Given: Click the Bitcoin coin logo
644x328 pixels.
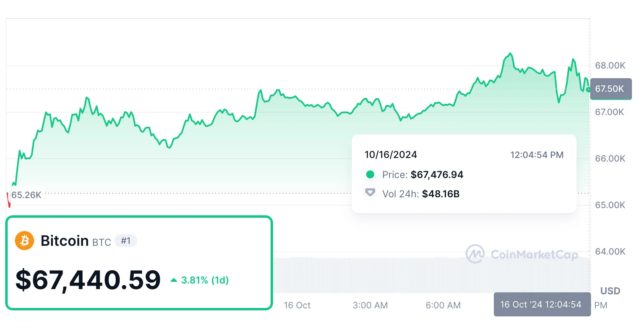Looking at the screenshot, I should click(25, 240).
